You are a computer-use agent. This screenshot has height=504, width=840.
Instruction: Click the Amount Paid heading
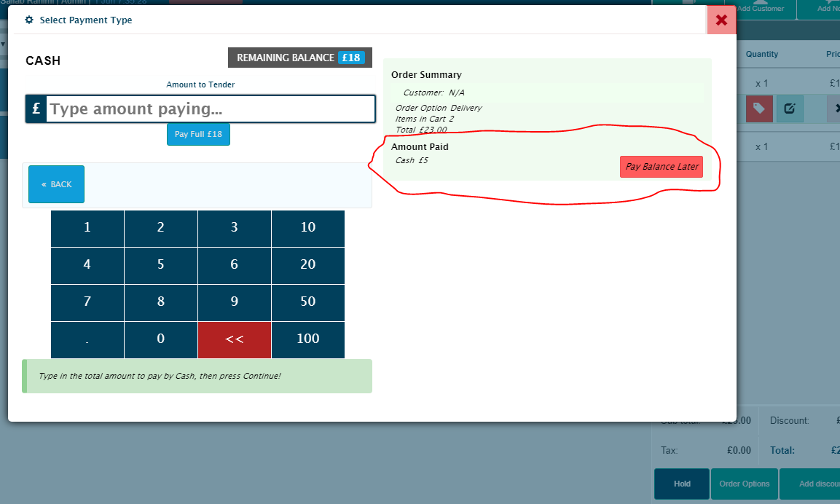(x=420, y=146)
